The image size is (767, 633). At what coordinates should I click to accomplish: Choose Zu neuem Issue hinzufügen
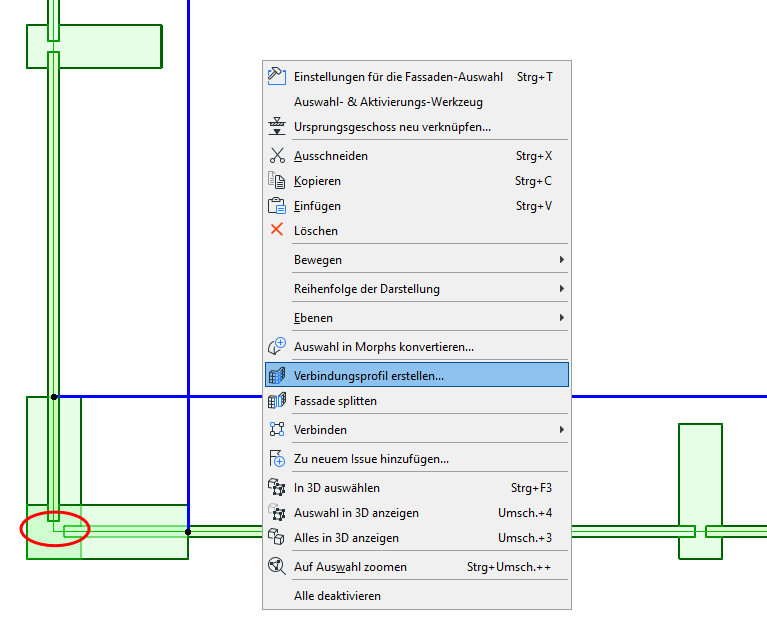tap(417, 458)
